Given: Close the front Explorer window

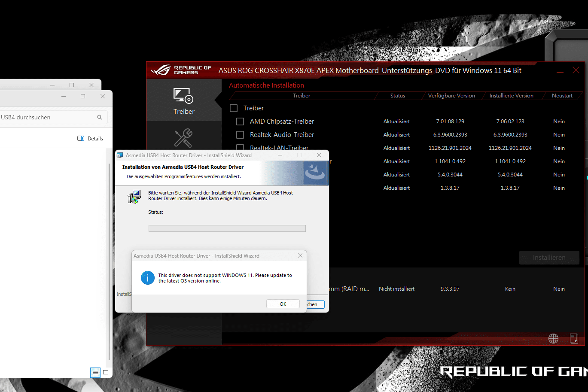Looking at the screenshot, I should [103, 96].
